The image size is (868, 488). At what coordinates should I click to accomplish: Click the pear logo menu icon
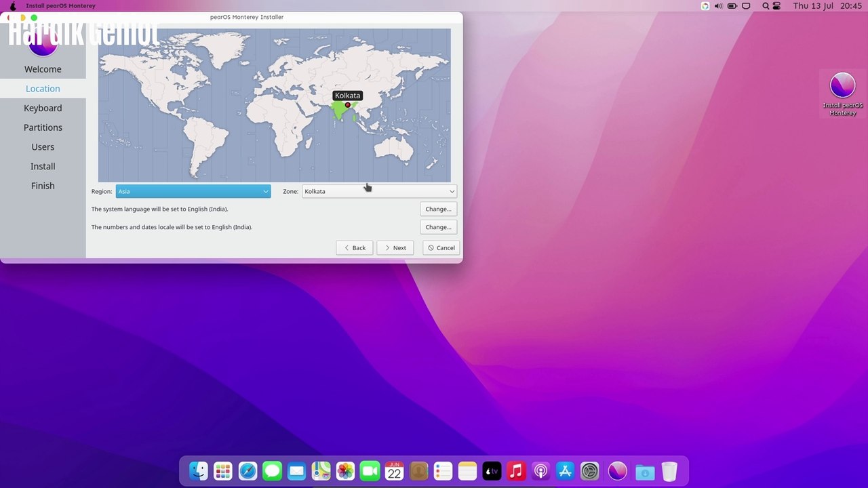12,6
